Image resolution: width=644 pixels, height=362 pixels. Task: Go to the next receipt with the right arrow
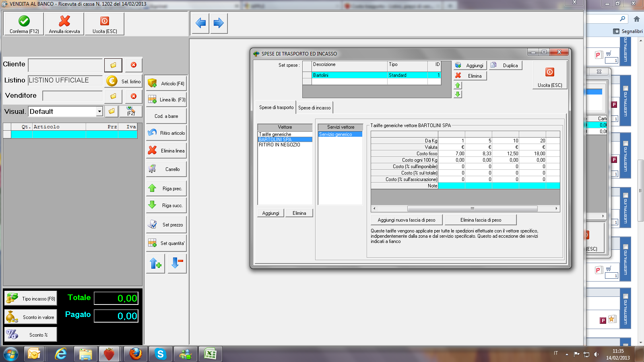(x=219, y=23)
